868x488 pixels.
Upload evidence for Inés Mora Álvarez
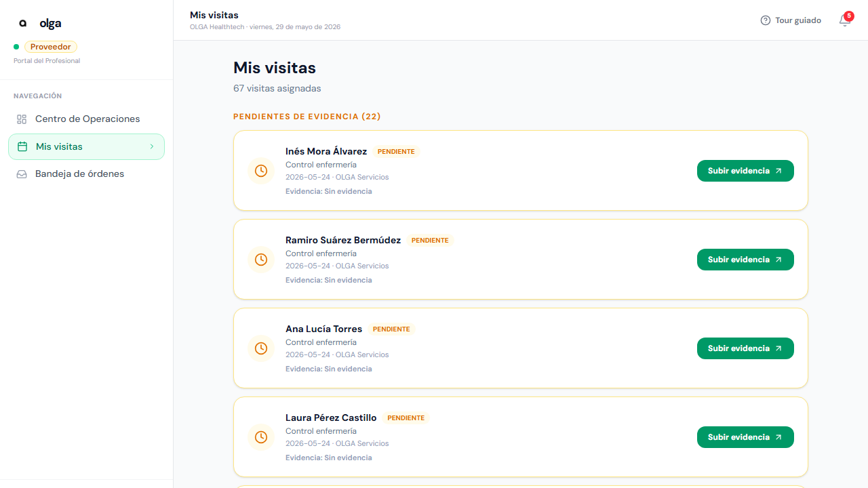[x=745, y=171]
